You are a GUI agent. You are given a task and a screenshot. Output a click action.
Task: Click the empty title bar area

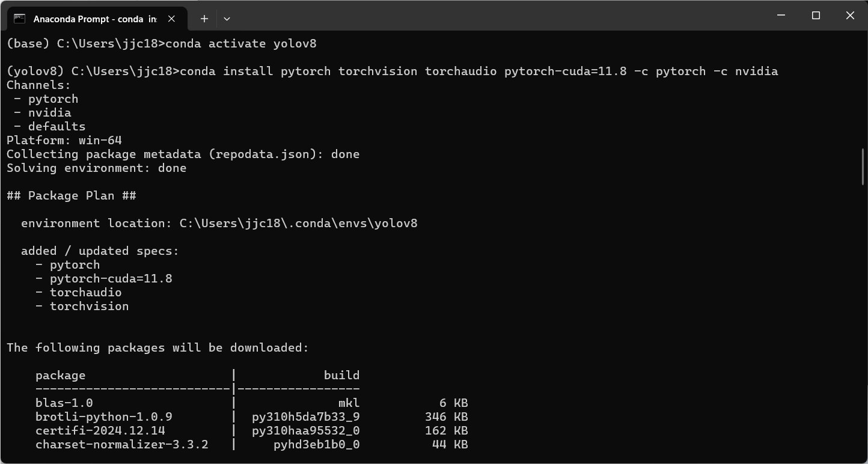coord(481,16)
